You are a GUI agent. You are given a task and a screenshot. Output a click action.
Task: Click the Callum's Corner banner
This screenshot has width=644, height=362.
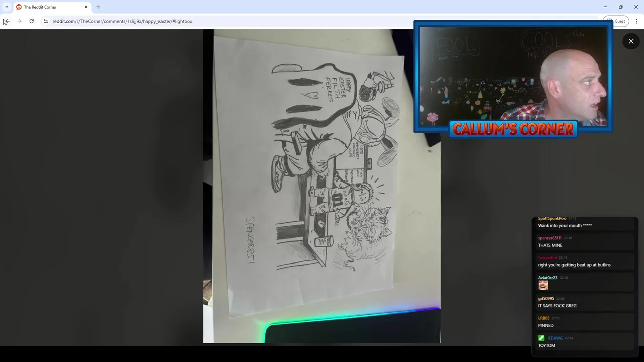tap(513, 129)
